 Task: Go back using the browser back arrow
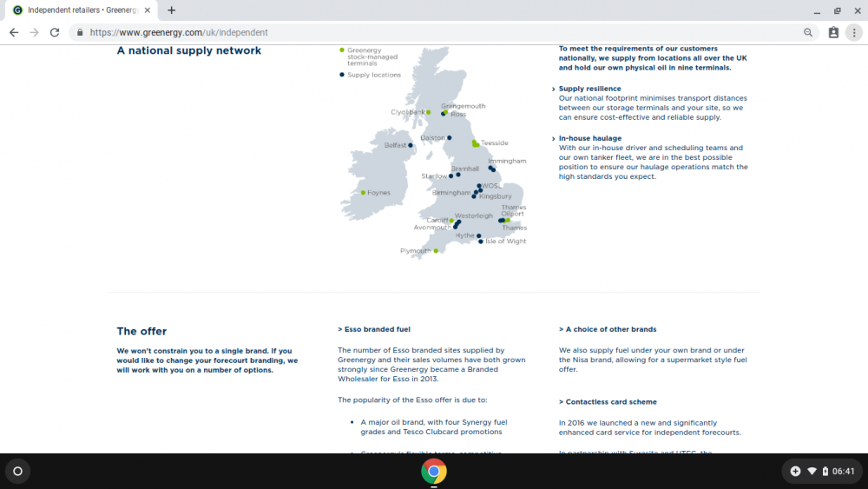click(x=14, y=33)
